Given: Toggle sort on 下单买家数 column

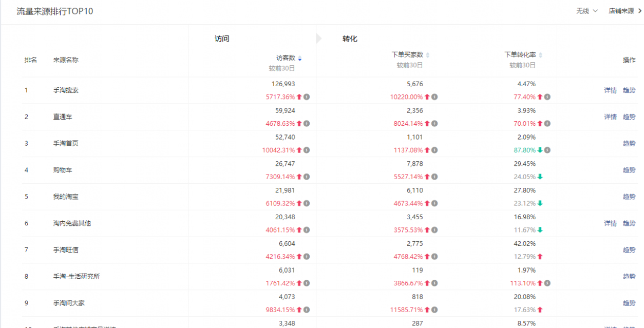Looking at the screenshot, I should [428, 55].
